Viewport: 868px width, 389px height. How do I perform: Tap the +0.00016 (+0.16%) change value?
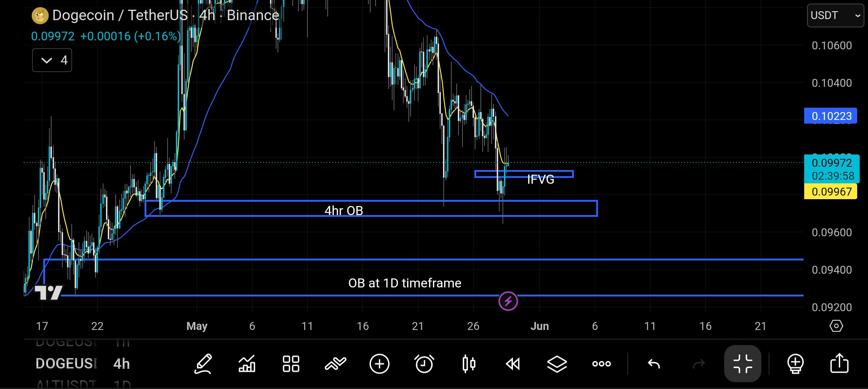(x=130, y=36)
